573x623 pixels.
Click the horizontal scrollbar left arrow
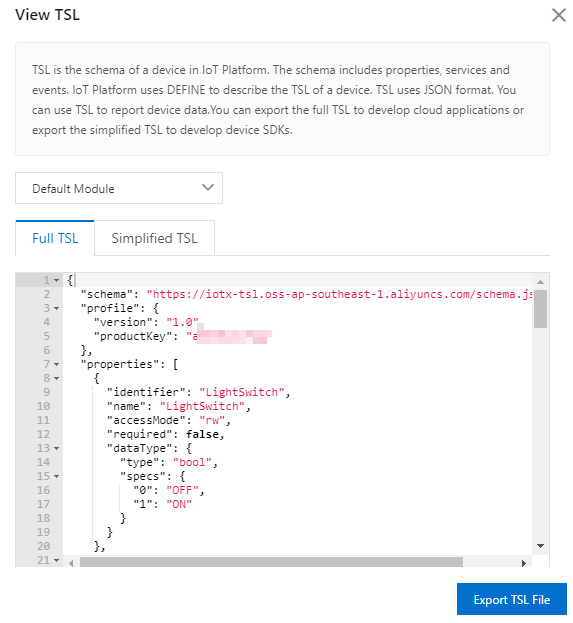click(x=71, y=563)
